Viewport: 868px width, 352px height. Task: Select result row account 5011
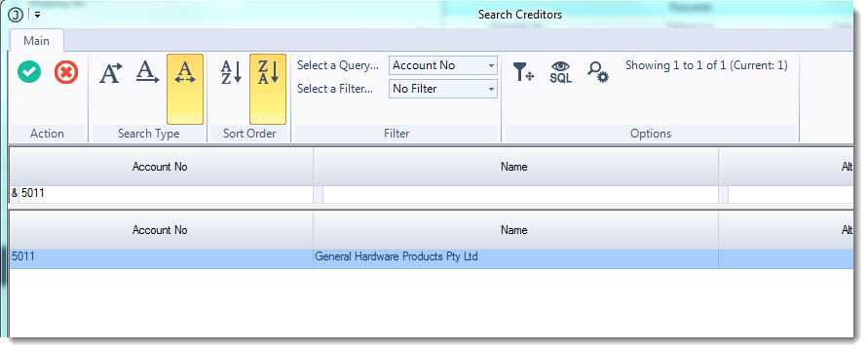click(x=432, y=258)
